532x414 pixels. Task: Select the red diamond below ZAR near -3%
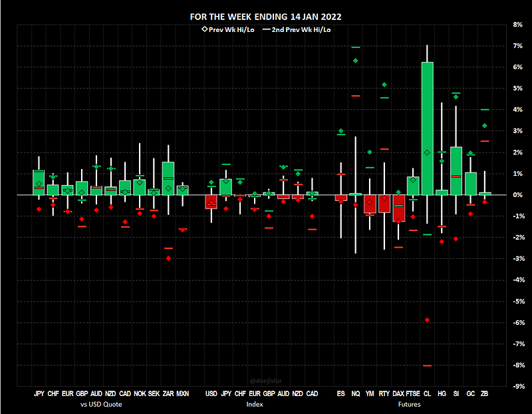168,258
